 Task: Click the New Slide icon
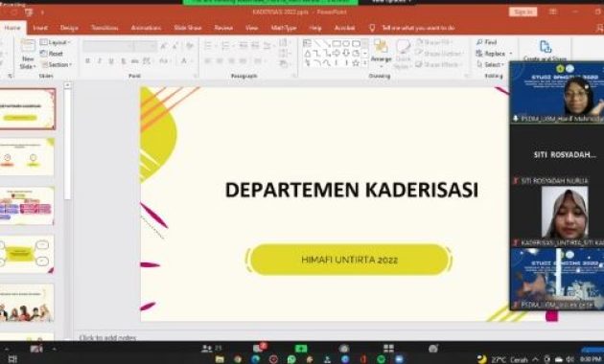tap(28, 47)
